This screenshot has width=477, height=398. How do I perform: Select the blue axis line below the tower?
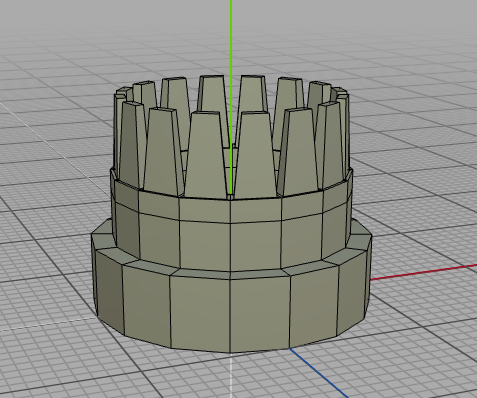pos(318,373)
